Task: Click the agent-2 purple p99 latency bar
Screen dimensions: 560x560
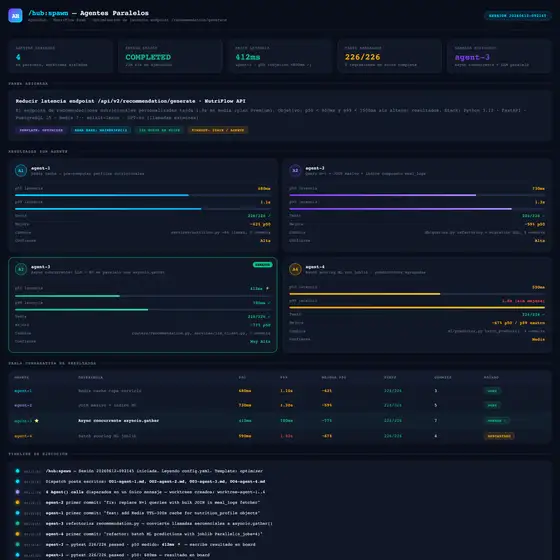Action: 417,209
